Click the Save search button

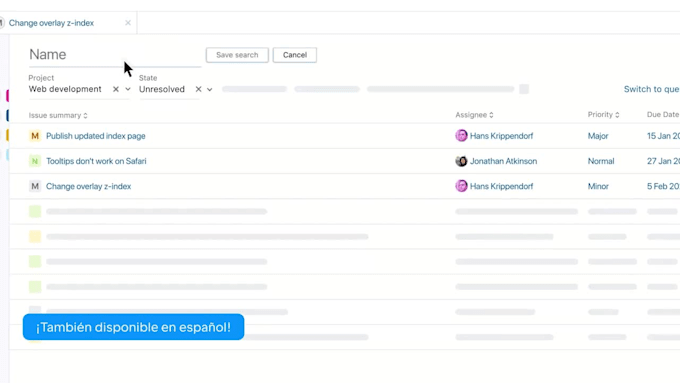237,55
